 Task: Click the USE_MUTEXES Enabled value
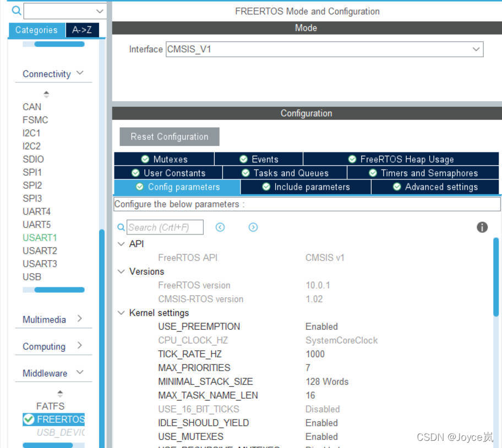click(x=321, y=436)
